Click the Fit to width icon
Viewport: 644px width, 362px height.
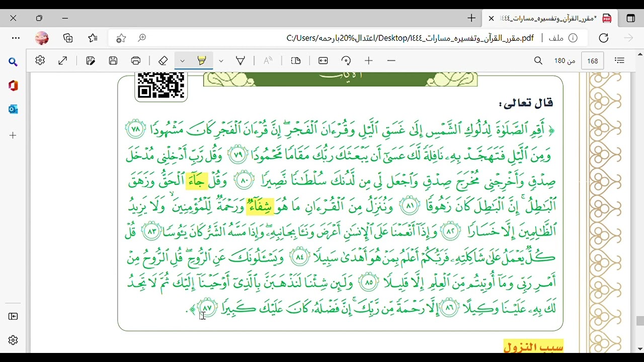[323, 60]
